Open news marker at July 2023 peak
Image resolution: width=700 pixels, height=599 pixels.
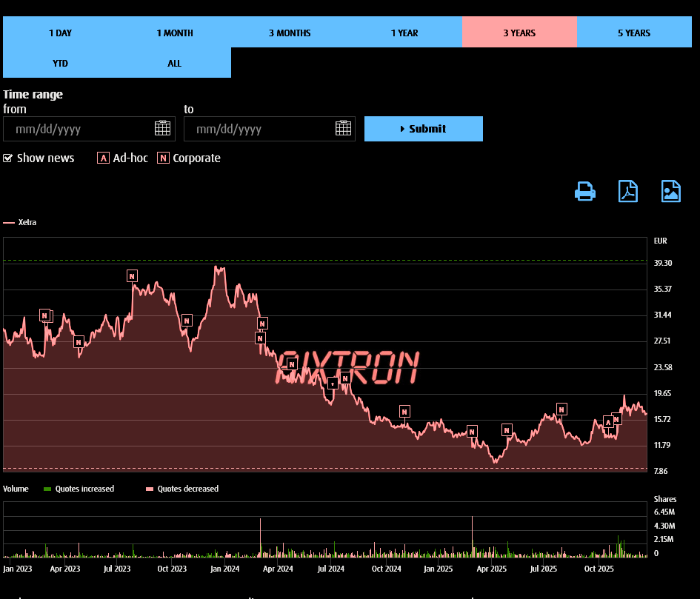pyautogui.click(x=132, y=276)
